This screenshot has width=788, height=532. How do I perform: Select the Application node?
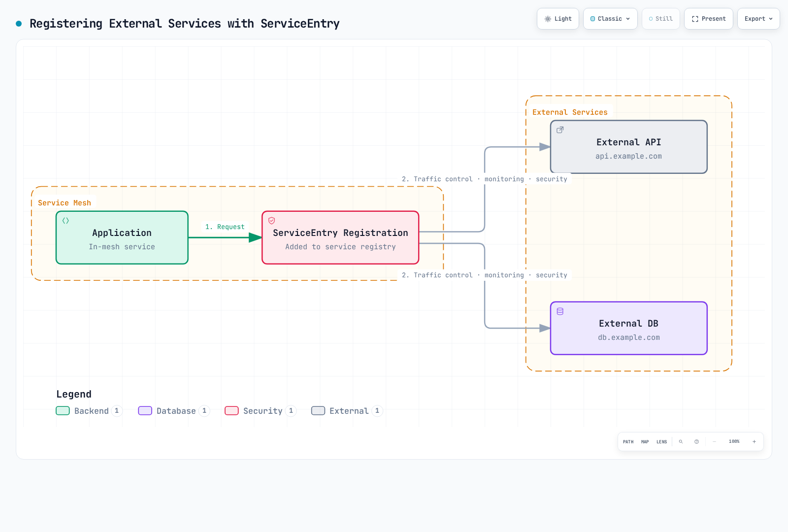click(x=122, y=238)
